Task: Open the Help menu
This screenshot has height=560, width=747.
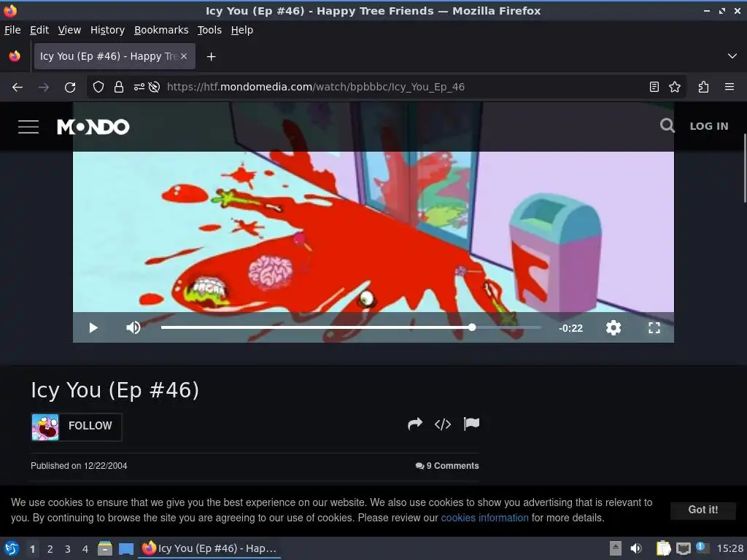Action: point(242,30)
